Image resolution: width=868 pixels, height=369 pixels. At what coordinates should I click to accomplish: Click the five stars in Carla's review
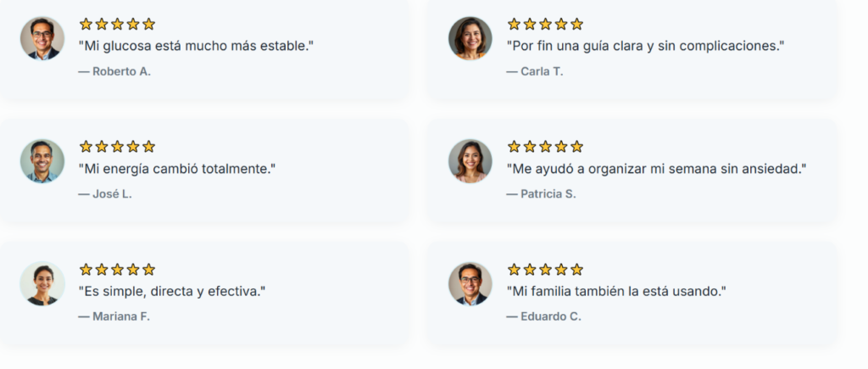click(x=545, y=25)
